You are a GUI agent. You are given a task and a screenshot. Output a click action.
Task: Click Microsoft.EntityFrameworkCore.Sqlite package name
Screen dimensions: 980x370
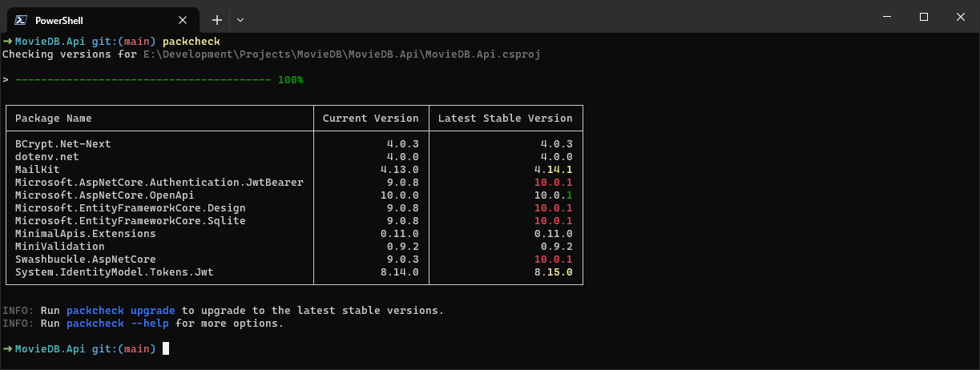pos(131,221)
